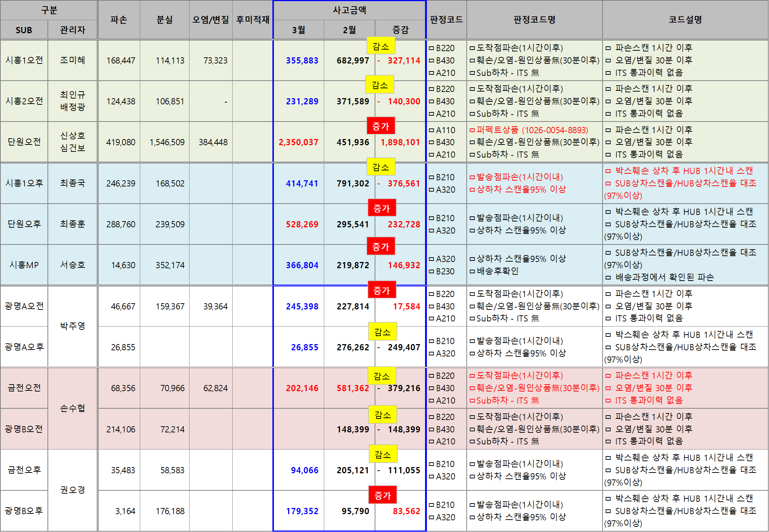
Task: Select the 판정코드명 column header
Action: pos(534,20)
